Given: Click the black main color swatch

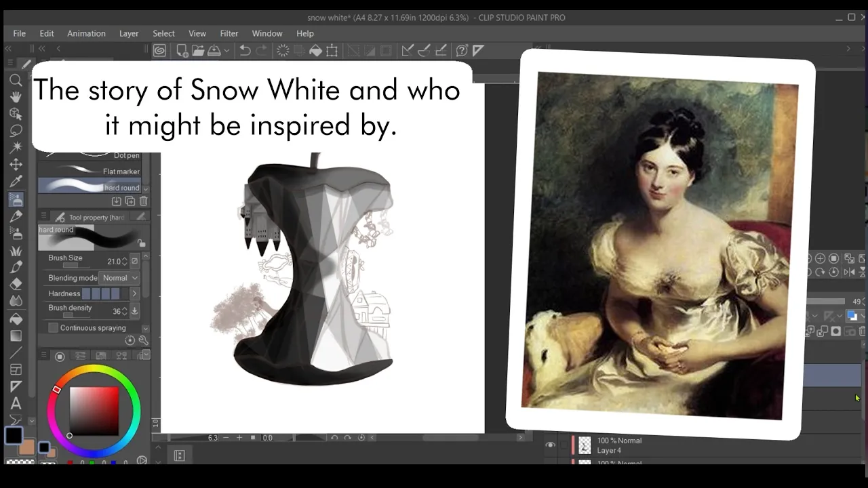Looking at the screenshot, I should [x=14, y=436].
